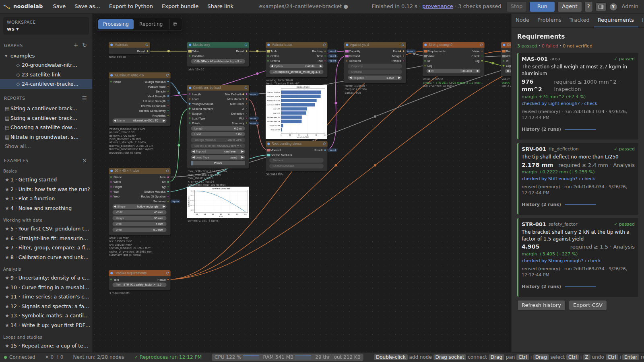Refresh the graphs list
The image size is (644, 362).
coord(85,45)
